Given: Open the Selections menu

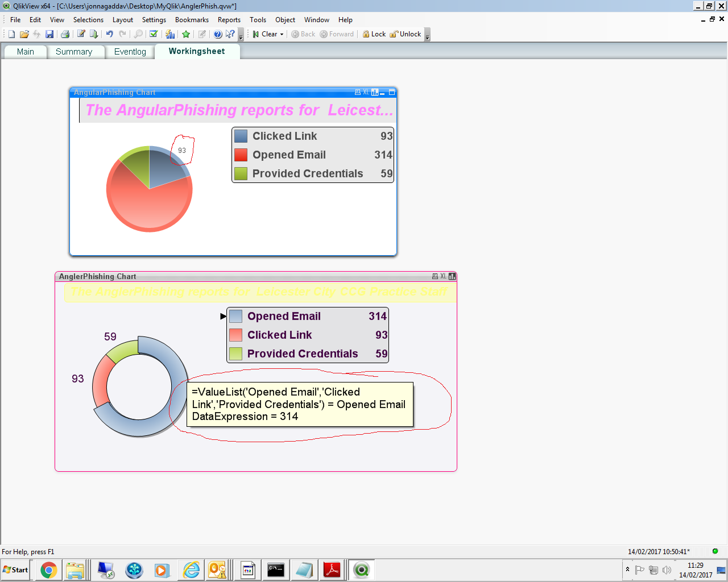Looking at the screenshot, I should click(88, 20).
